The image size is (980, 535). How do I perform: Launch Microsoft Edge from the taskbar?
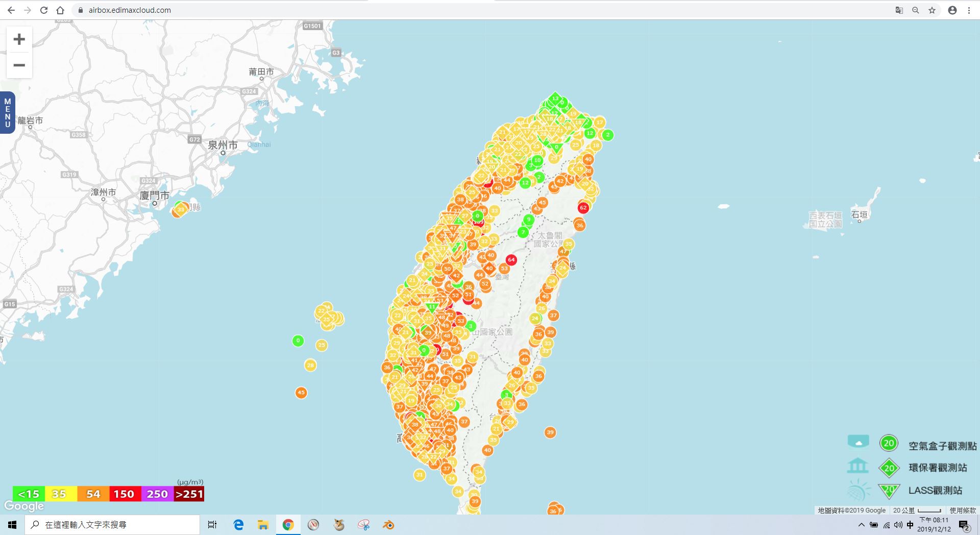[238, 525]
